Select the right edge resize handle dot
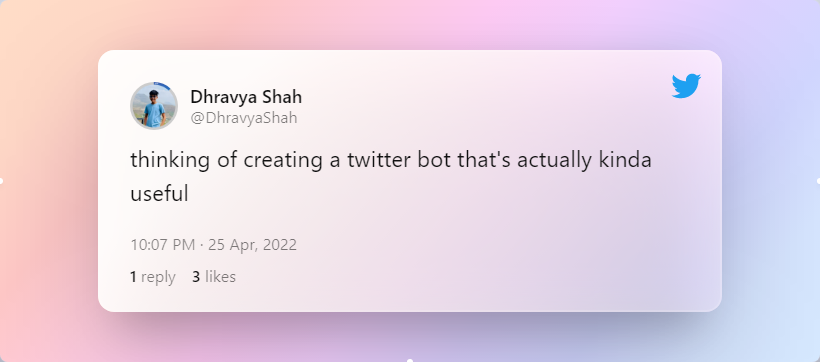The image size is (820, 362). pyautogui.click(x=818, y=181)
